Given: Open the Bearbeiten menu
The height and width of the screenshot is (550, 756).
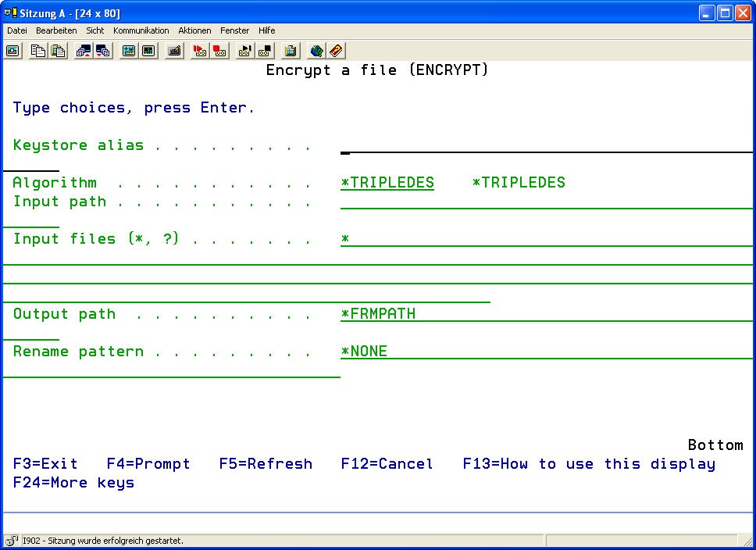Looking at the screenshot, I should pos(56,30).
